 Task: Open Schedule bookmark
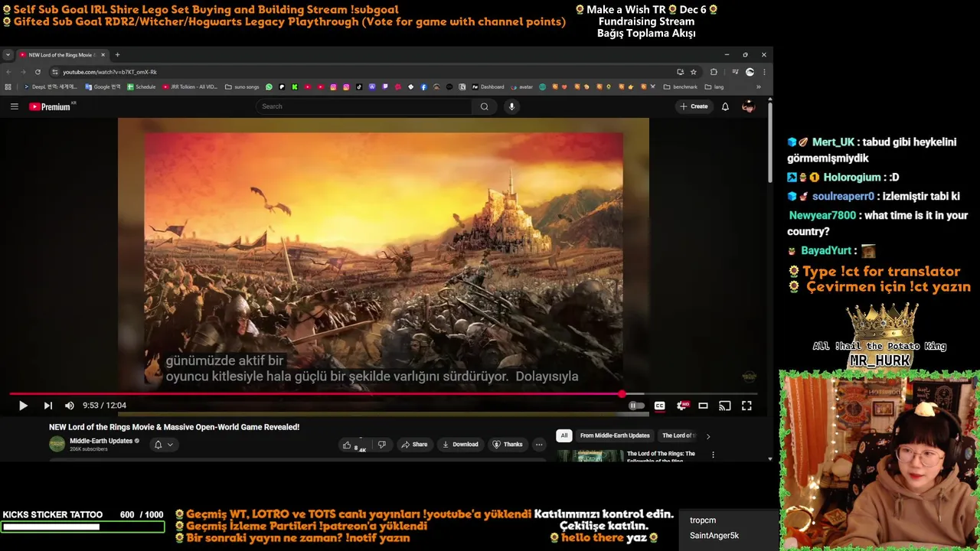pos(142,86)
